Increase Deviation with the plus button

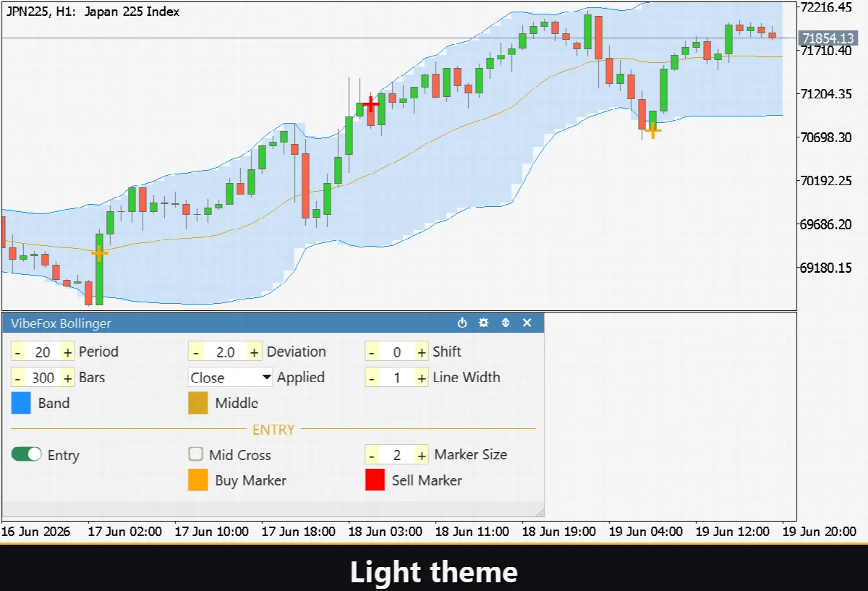255,352
